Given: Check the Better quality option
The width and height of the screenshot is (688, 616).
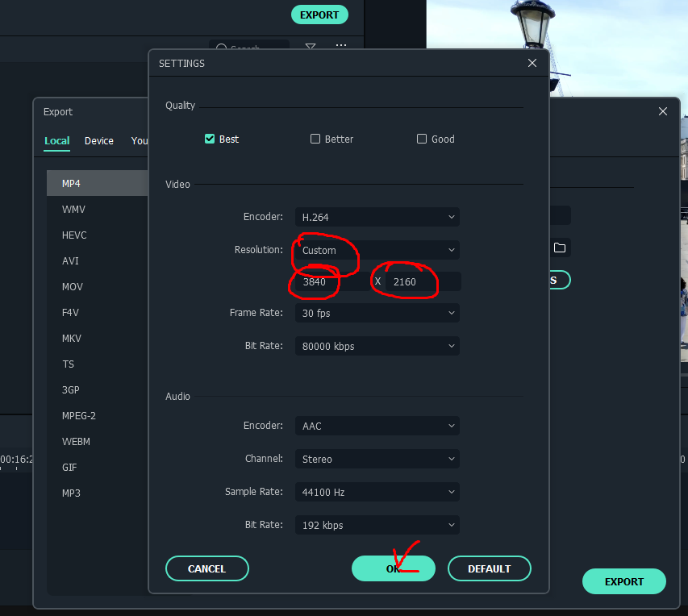Looking at the screenshot, I should 315,139.
